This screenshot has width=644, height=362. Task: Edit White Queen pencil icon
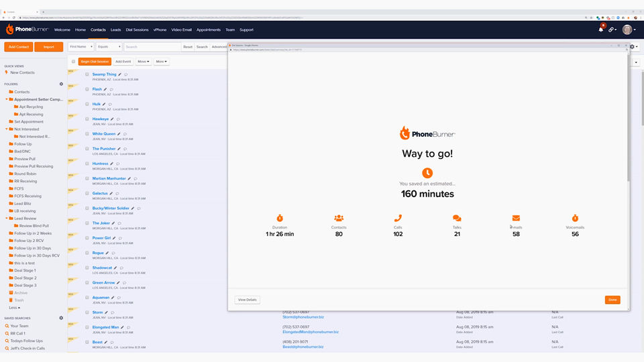119,134
